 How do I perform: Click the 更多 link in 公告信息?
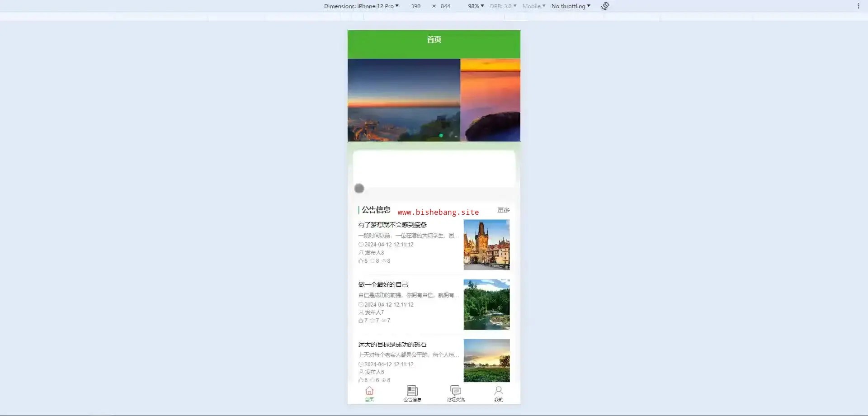click(503, 210)
